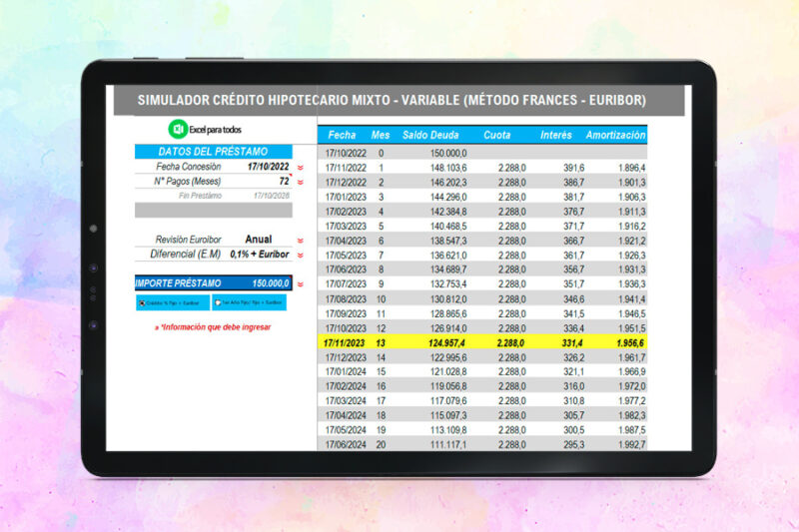The width and height of the screenshot is (799, 532).
Task: Select the date cell 17/05/2023
Action: (346, 256)
